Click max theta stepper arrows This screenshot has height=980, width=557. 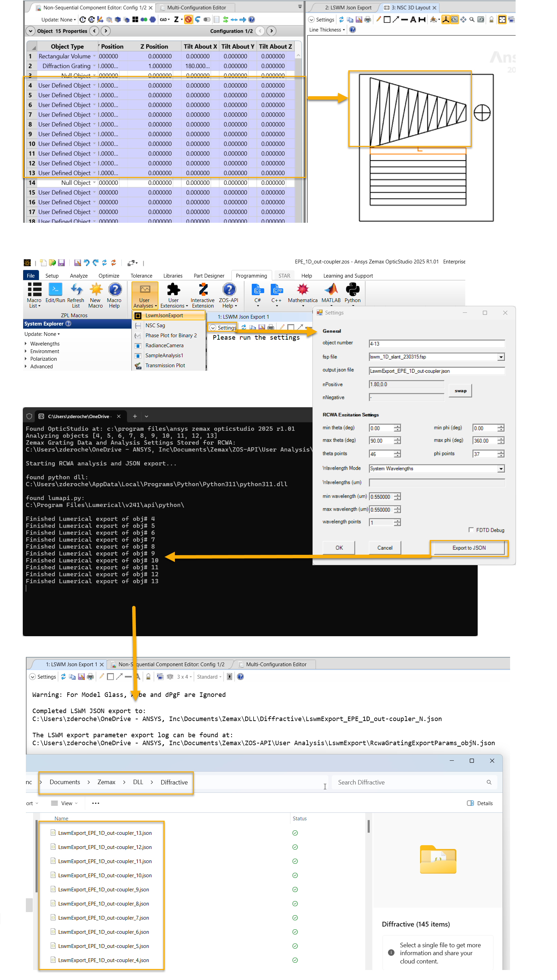(397, 440)
